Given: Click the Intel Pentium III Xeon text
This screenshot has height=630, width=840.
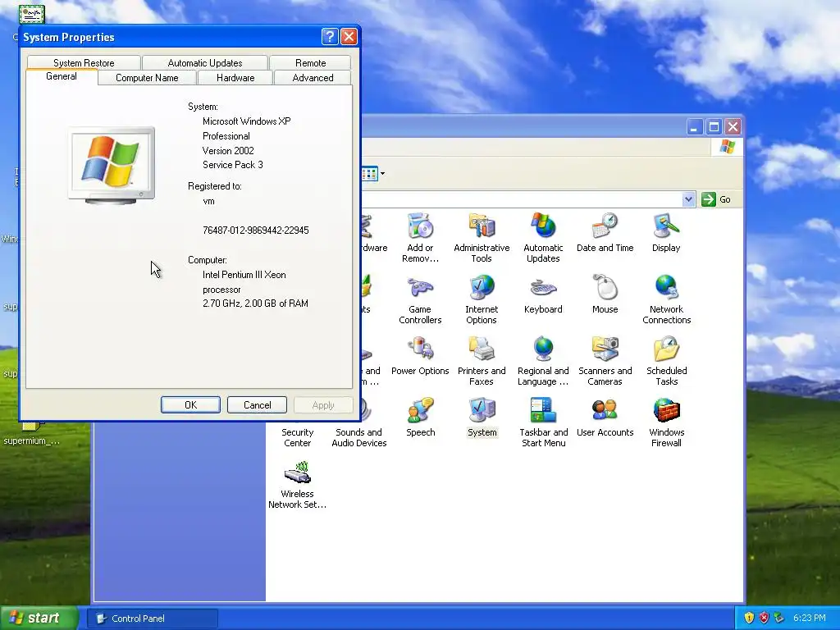Looking at the screenshot, I should coord(244,275).
